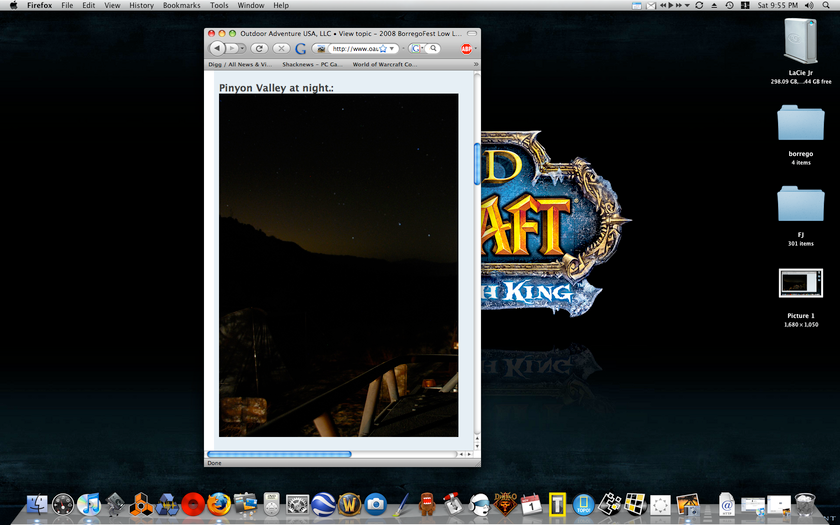Image resolution: width=840 pixels, height=525 pixels.
Task: Expand the URL bar history dropdown
Action: click(x=393, y=48)
